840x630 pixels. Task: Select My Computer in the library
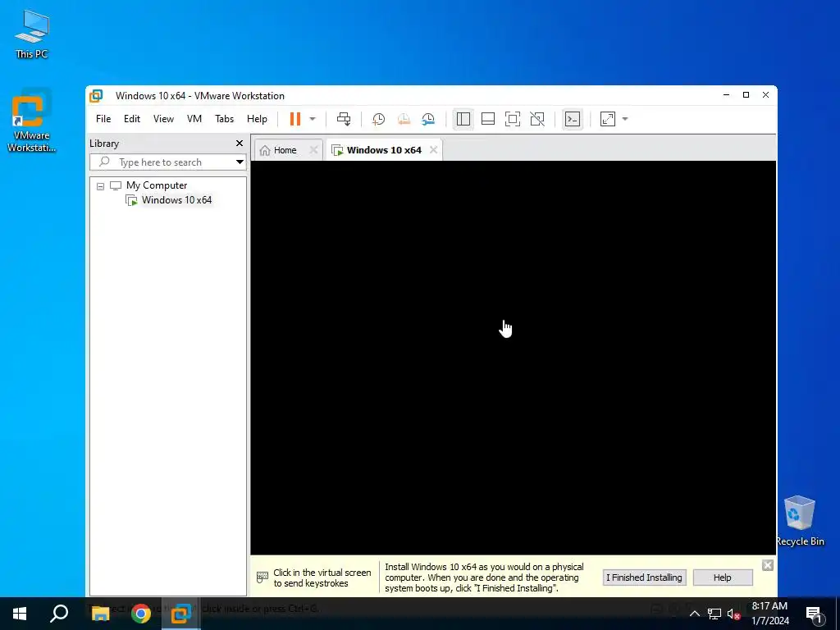[157, 185]
